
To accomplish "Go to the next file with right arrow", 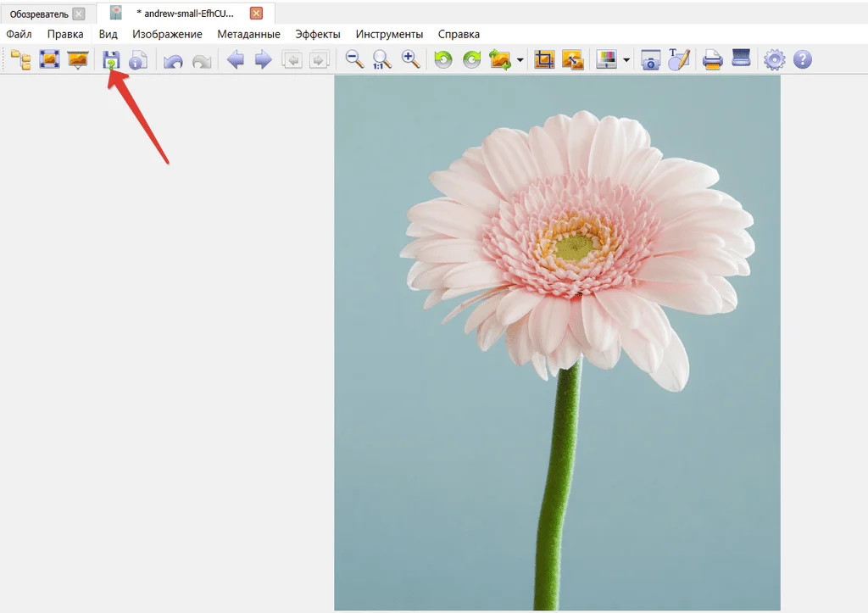I will (x=263, y=60).
